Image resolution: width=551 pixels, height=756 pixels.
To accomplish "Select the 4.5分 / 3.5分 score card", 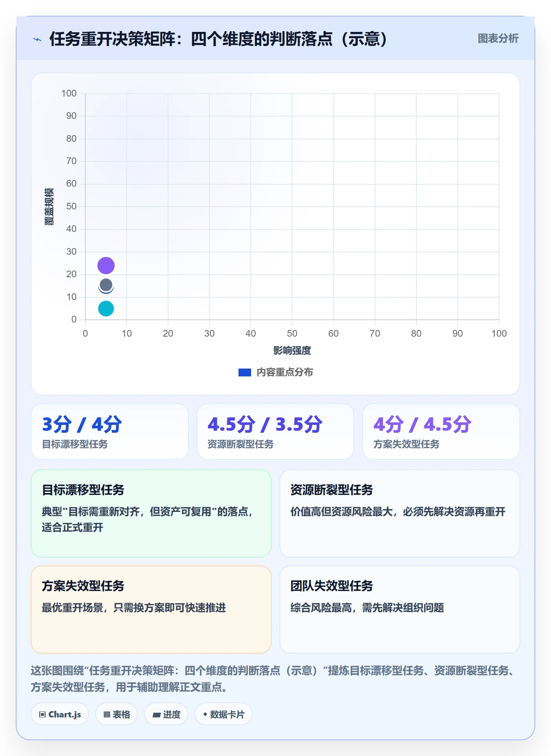I will click(x=275, y=432).
